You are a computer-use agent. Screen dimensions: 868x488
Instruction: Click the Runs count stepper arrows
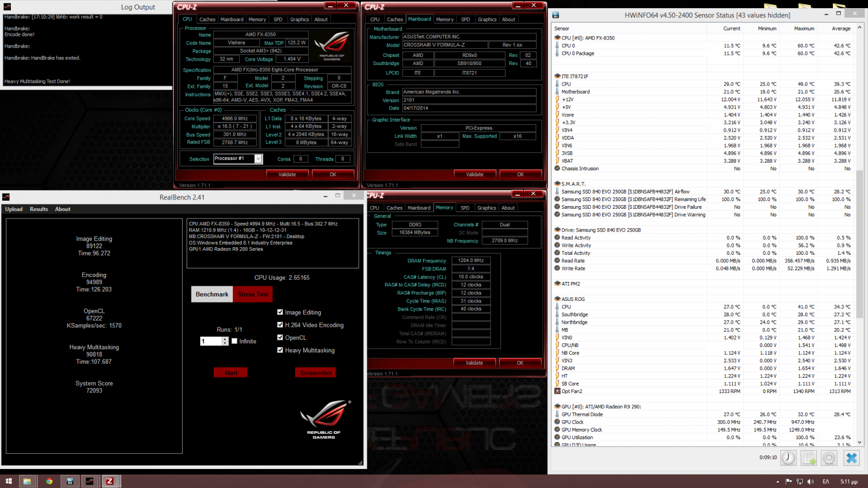tap(225, 341)
